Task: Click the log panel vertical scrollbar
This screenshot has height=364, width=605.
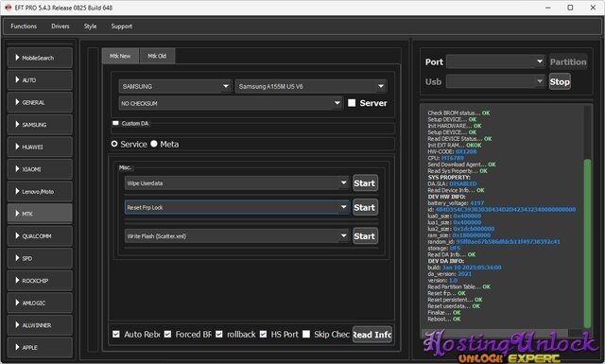Action: point(587,243)
